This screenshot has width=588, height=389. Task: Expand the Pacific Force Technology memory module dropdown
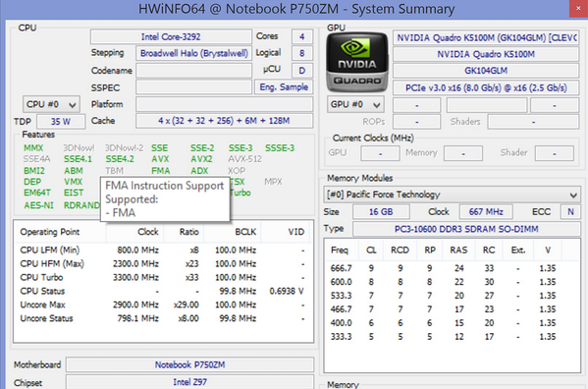452,194
